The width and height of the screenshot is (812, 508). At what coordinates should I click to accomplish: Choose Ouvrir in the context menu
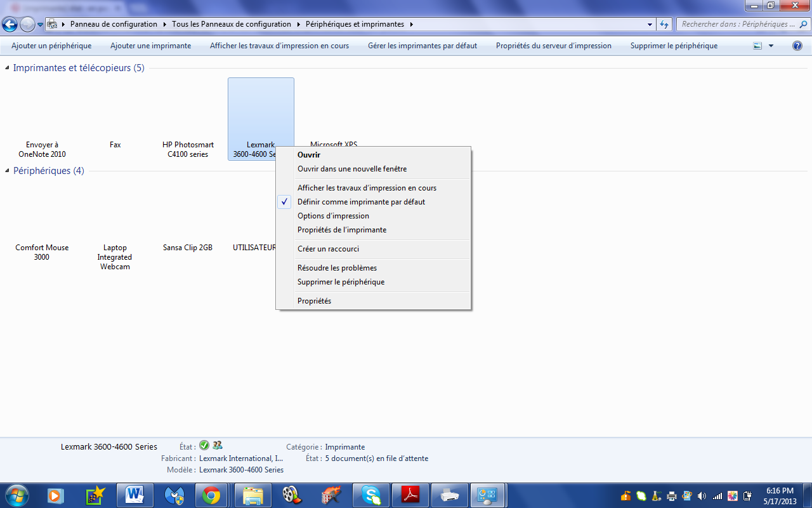tap(373, 155)
